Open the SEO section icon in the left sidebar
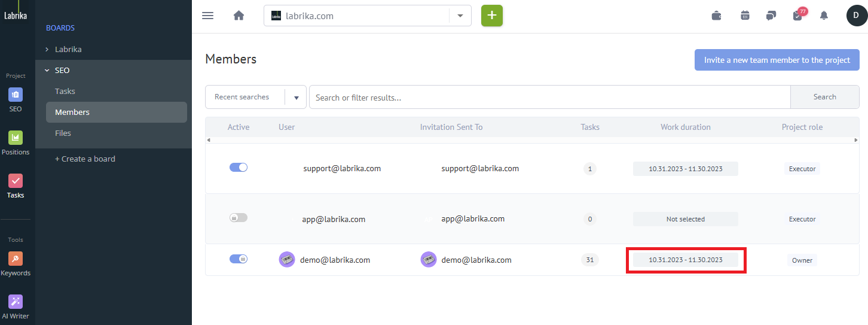Image resolution: width=868 pixels, height=325 pixels. click(16, 95)
